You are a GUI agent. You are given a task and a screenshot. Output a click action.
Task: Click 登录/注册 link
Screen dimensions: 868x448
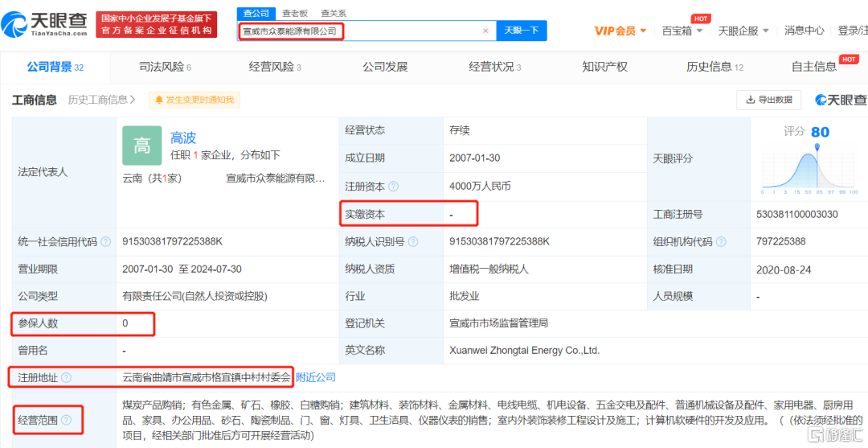853,31
